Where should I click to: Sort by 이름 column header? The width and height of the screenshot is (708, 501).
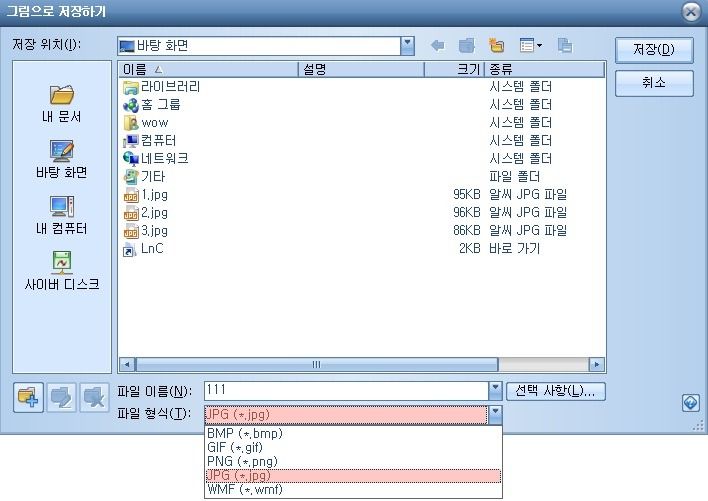tap(208, 70)
